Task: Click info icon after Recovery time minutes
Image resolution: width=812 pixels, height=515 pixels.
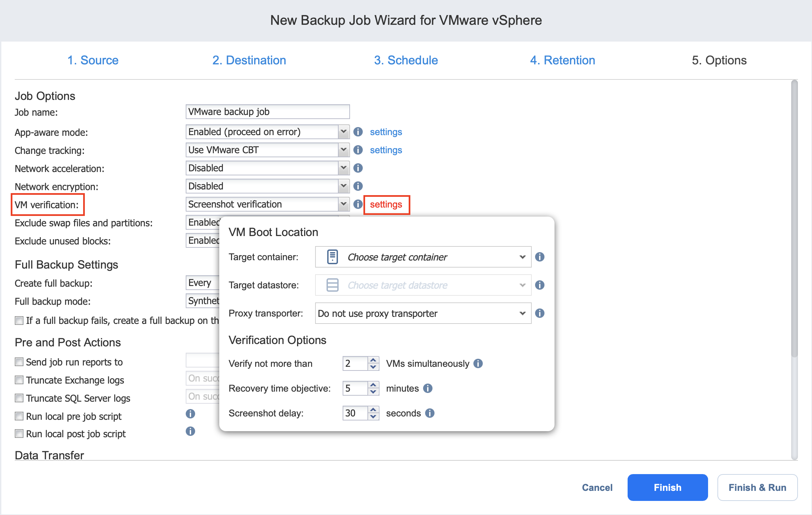Action: click(427, 389)
